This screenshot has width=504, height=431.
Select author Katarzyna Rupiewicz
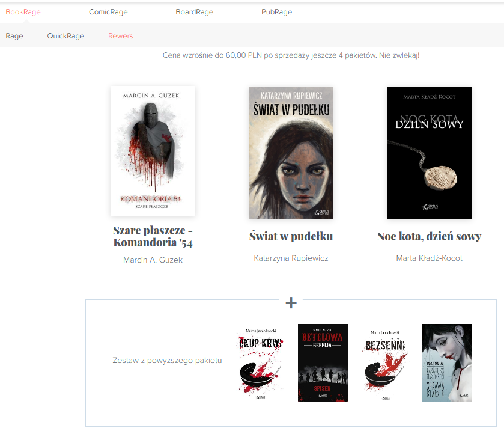click(x=291, y=258)
